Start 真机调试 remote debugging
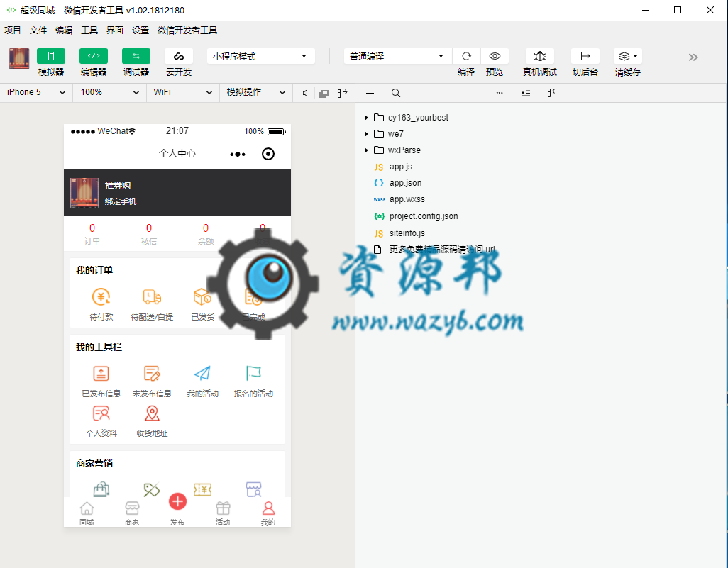This screenshot has width=728, height=568. tap(539, 56)
